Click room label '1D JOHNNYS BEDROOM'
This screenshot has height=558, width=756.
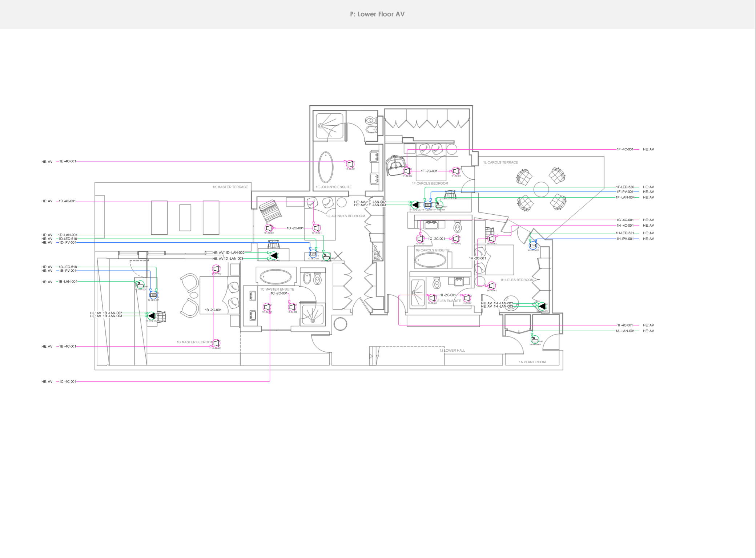click(346, 216)
